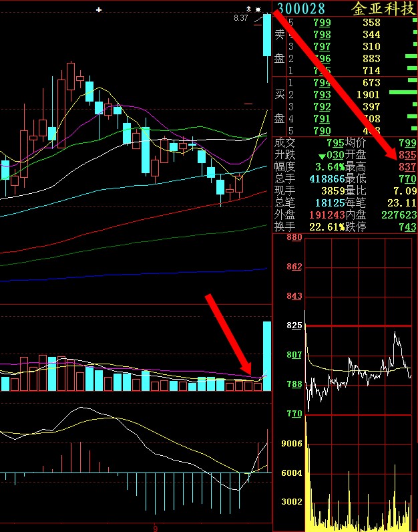Viewport: 418px width, 532px height.
Task: Click the date marker 9 on the bottom axis
Action: 155,527
